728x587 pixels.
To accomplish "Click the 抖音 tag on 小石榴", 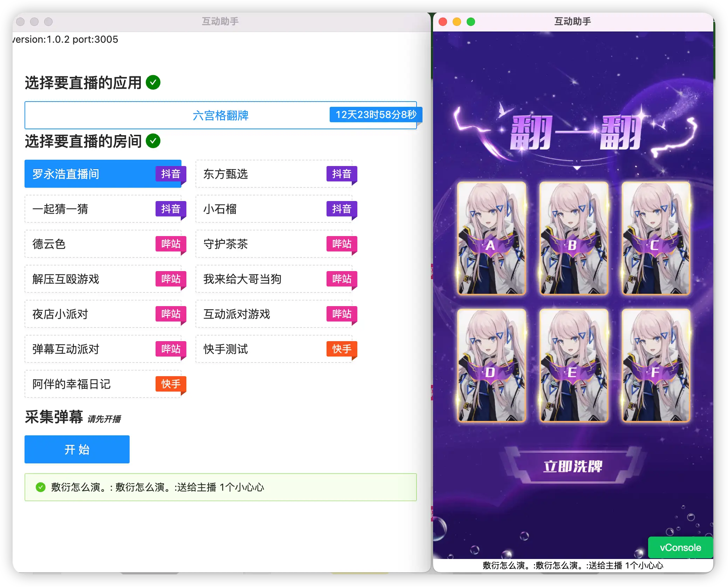I will tap(342, 209).
